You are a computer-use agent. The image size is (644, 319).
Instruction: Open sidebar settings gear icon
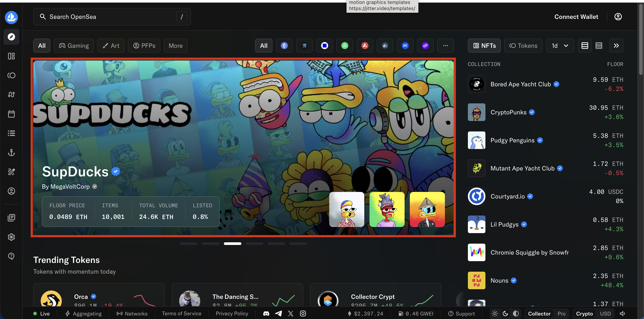coord(11,237)
